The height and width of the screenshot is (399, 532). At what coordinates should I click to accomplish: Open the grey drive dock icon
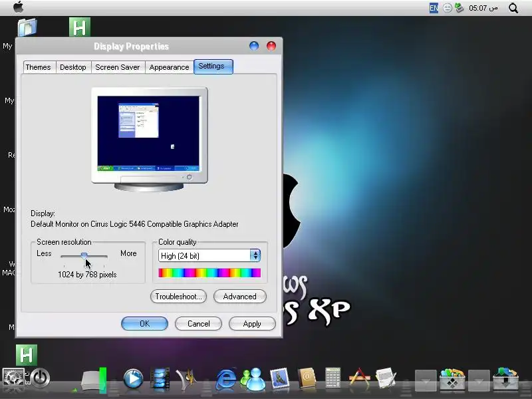(94, 379)
